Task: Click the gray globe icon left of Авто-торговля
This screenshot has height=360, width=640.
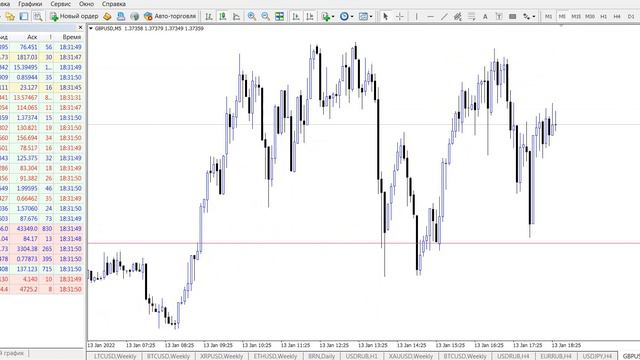Action: [135, 16]
